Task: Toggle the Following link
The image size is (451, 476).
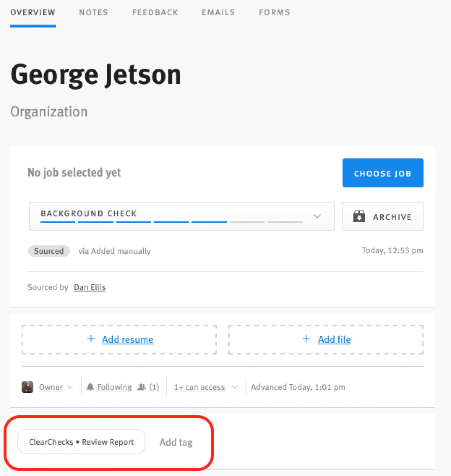Action: 115,387
